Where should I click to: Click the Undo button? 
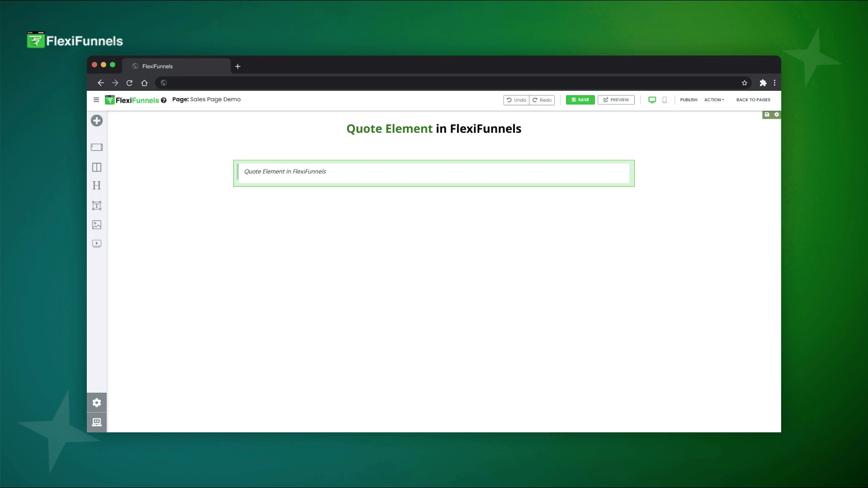coord(516,100)
